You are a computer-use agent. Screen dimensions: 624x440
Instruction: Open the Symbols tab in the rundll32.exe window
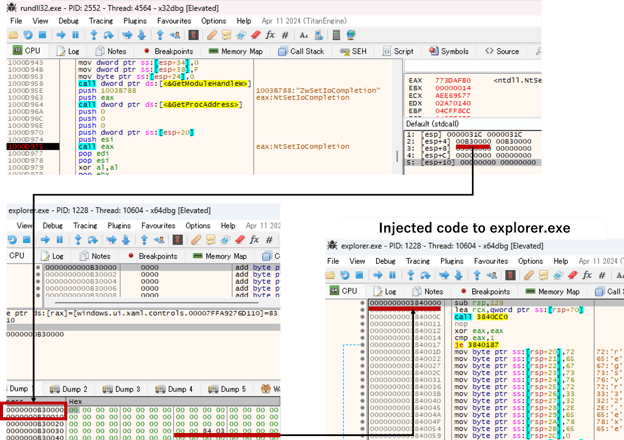tap(454, 50)
